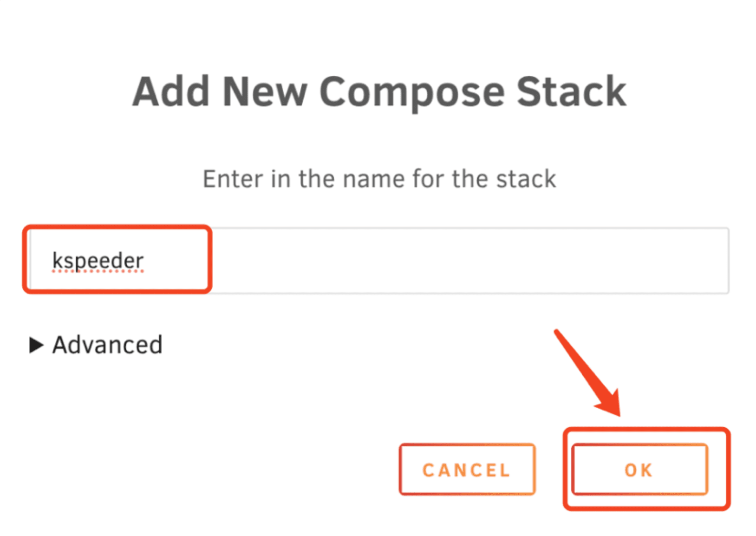The width and height of the screenshot is (756, 536).
Task: Click on the 'kspeeder' text in input
Action: click(x=98, y=261)
